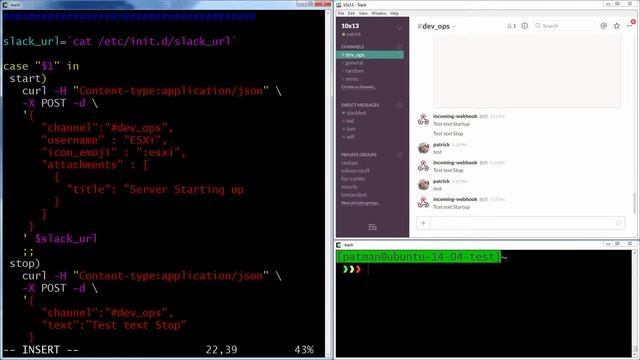Viewport: 640px width, 360px height.
Task: Click the last 'Test text Startup' message
Action: pos(451,207)
